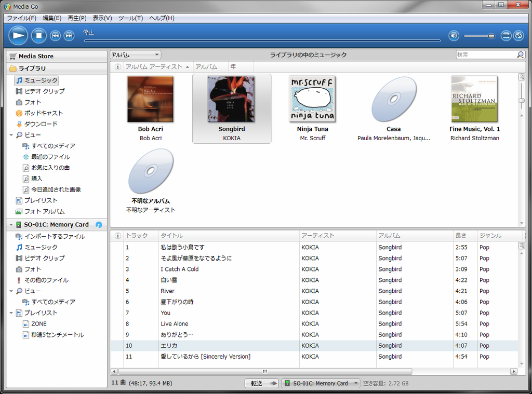Select the Ninja Tuna album cover

coord(312,99)
